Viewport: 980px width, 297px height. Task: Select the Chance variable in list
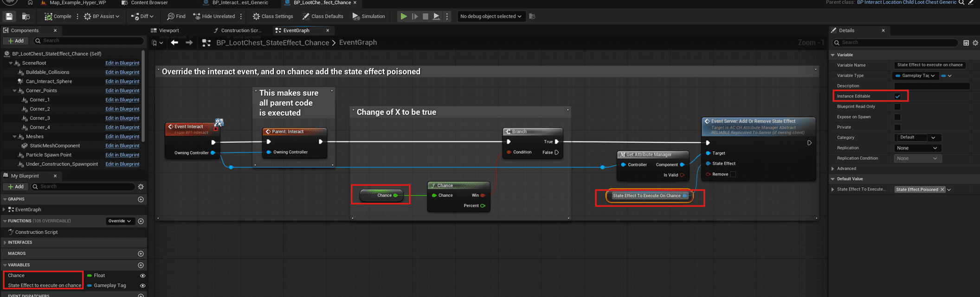(16, 275)
